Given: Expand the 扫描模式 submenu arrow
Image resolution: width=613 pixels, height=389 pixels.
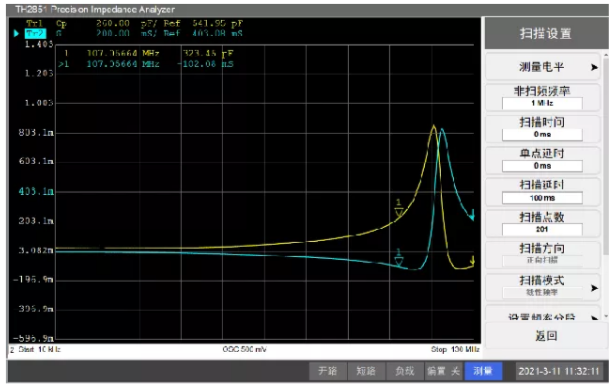Looking at the screenshot, I should pyautogui.click(x=594, y=288).
